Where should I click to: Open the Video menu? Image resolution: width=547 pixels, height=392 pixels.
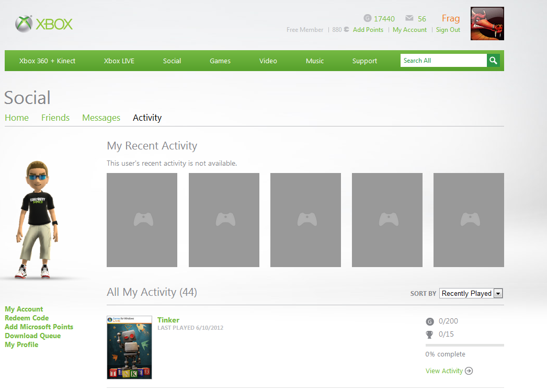click(x=268, y=61)
